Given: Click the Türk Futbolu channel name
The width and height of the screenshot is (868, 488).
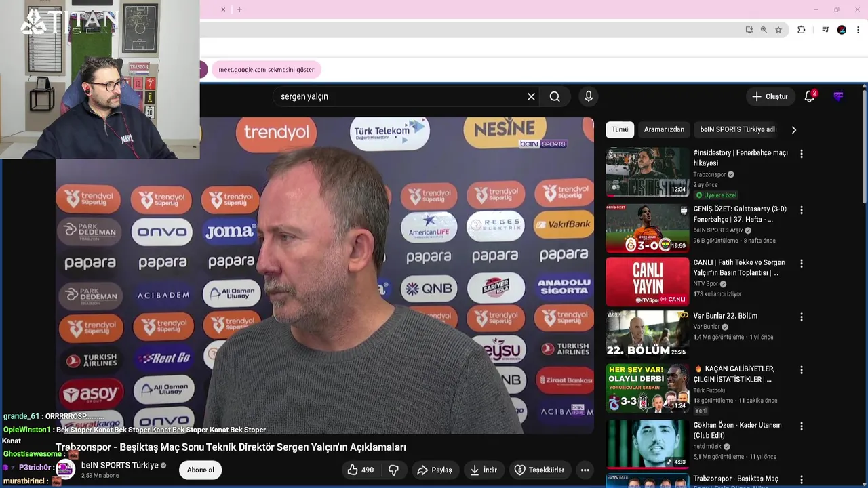Looking at the screenshot, I should [x=709, y=390].
